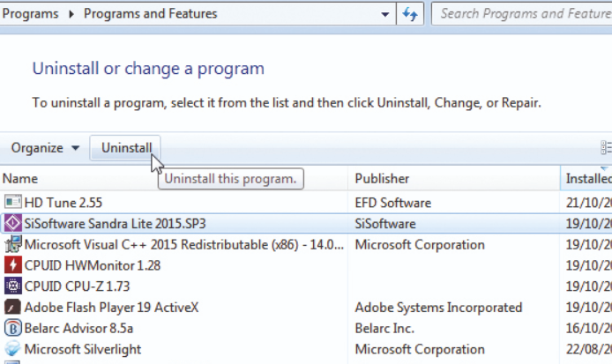Click the address bar refresh button
This screenshot has width=612, height=364.
(x=411, y=14)
